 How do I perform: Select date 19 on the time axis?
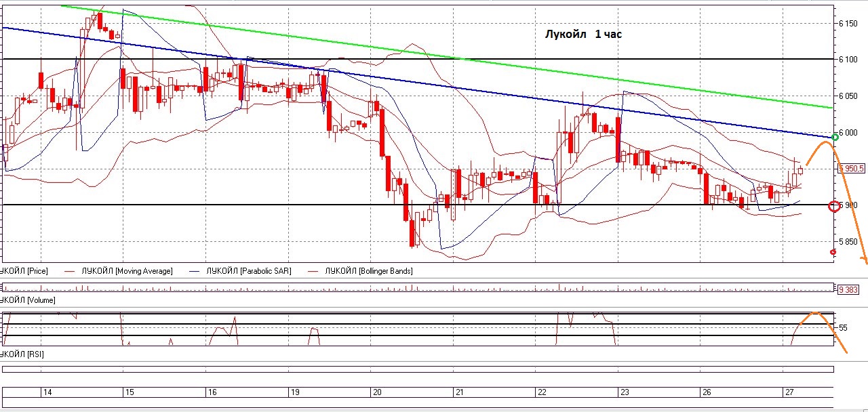(x=295, y=392)
